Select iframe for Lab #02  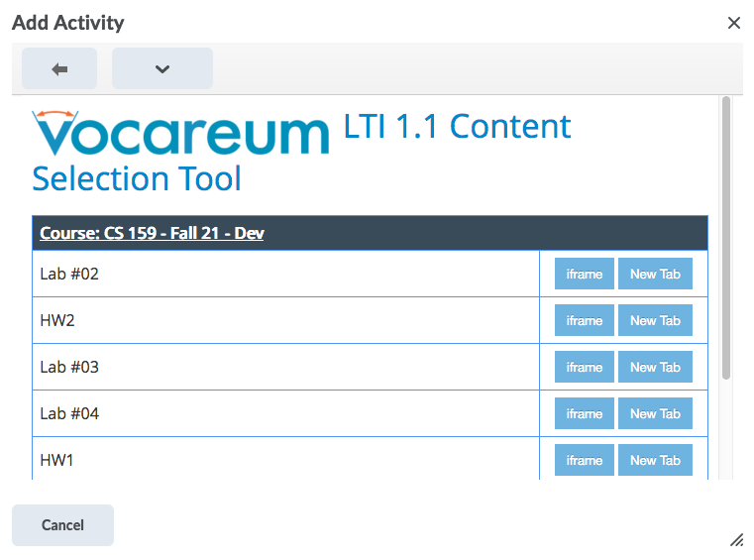point(585,274)
